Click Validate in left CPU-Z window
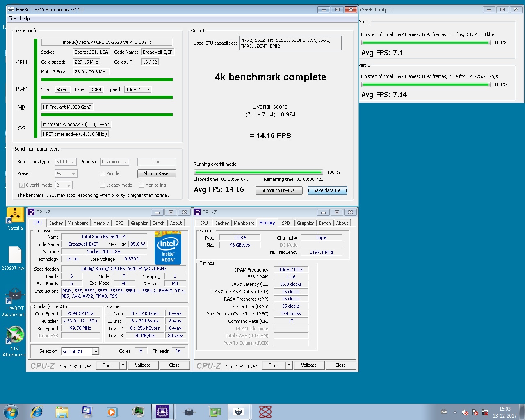Image resolution: width=525 pixels, height=420 pixels. [143, 365]
